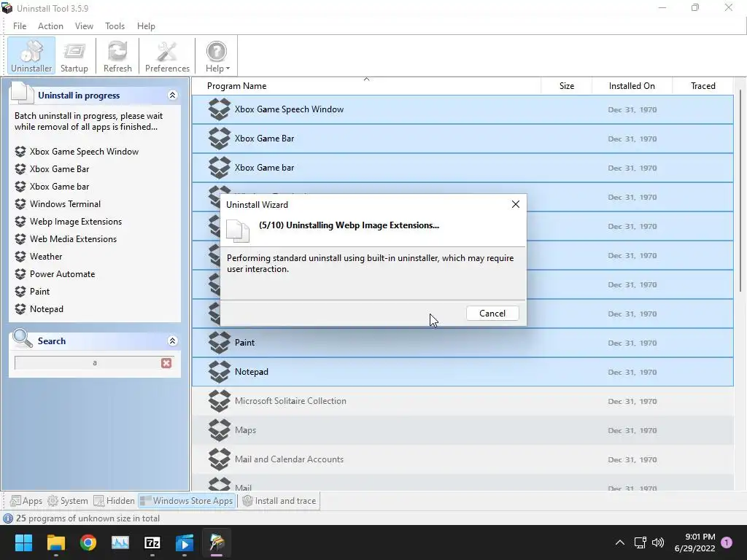The height and width of the screenshot is (560, 747).
Task: Open the volume control in system tray
Action: 658,542
